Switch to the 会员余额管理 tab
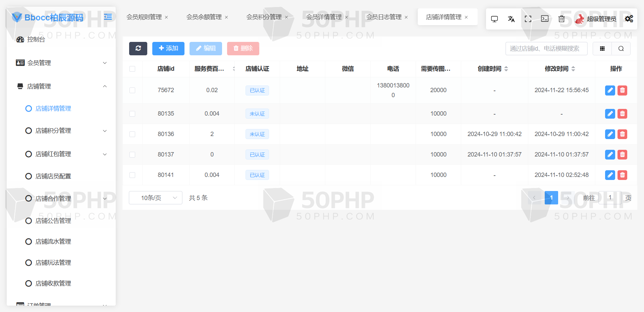Image resolution: width=644 pixels, height=312 pixels. tap(204, 17)
